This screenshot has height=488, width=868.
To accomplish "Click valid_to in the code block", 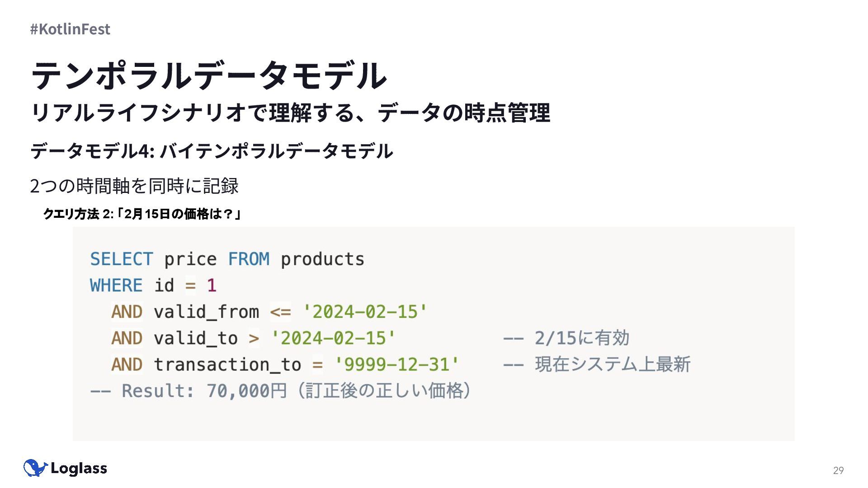I will pos(196,338).
